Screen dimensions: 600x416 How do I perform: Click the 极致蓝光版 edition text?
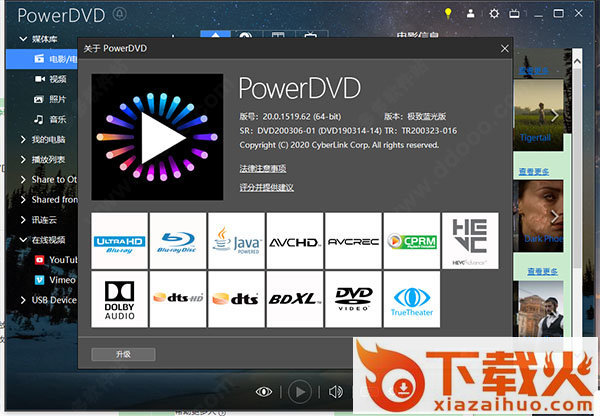[x=427, y=116]
